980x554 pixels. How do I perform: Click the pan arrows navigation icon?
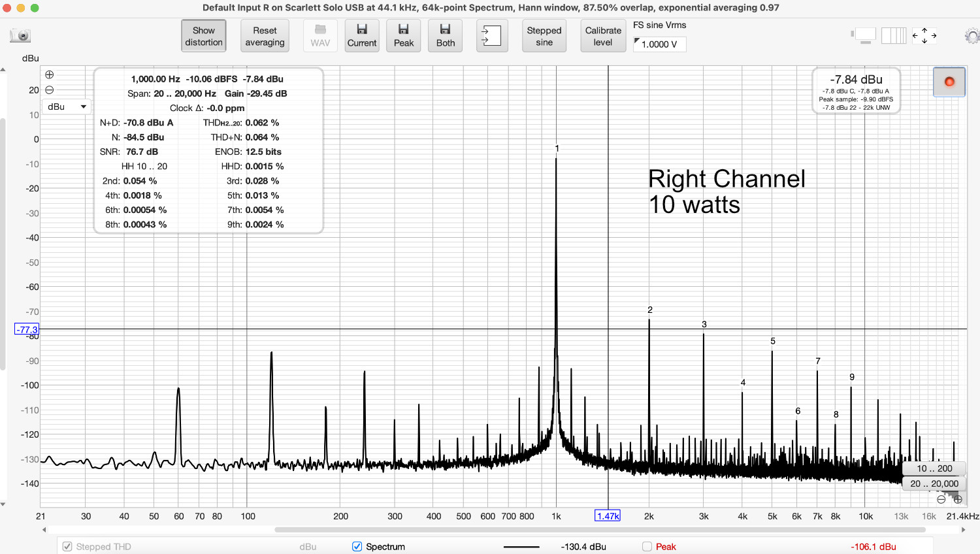(924, 37)
